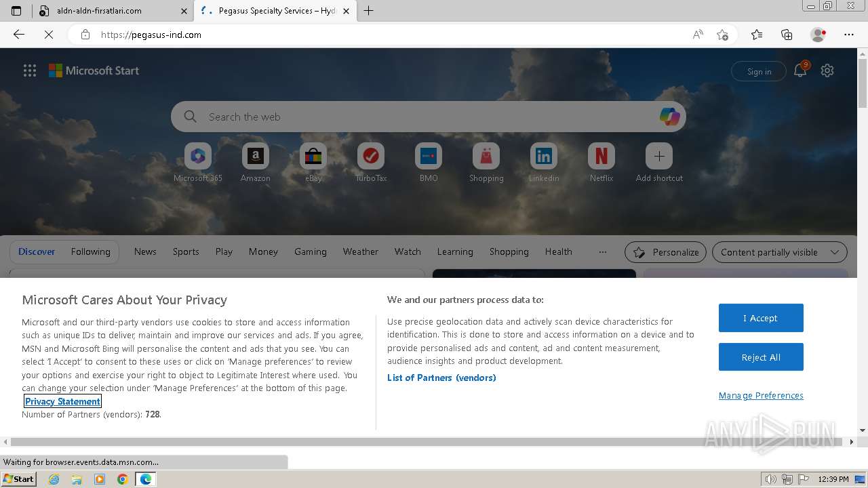Expand the Content partially visible dropdown
868x488 pixels.
tap(780, 252)
